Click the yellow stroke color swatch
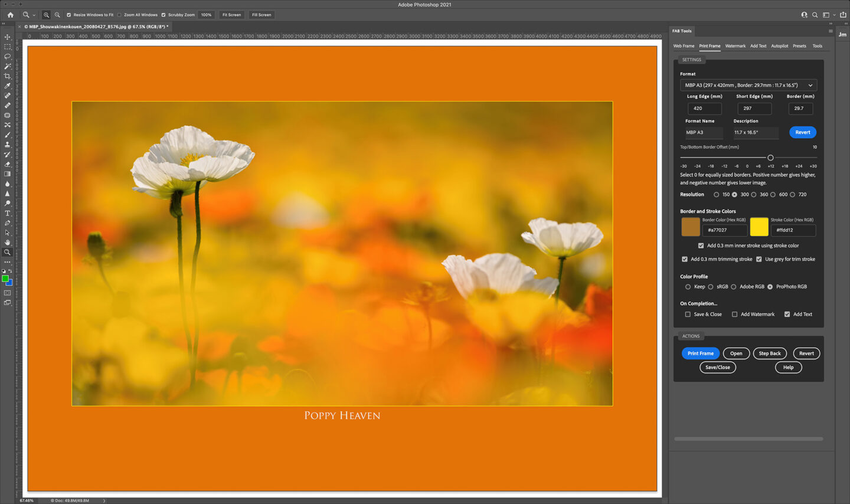The height and width of the screenshot is (504, 850). [759, 227]
